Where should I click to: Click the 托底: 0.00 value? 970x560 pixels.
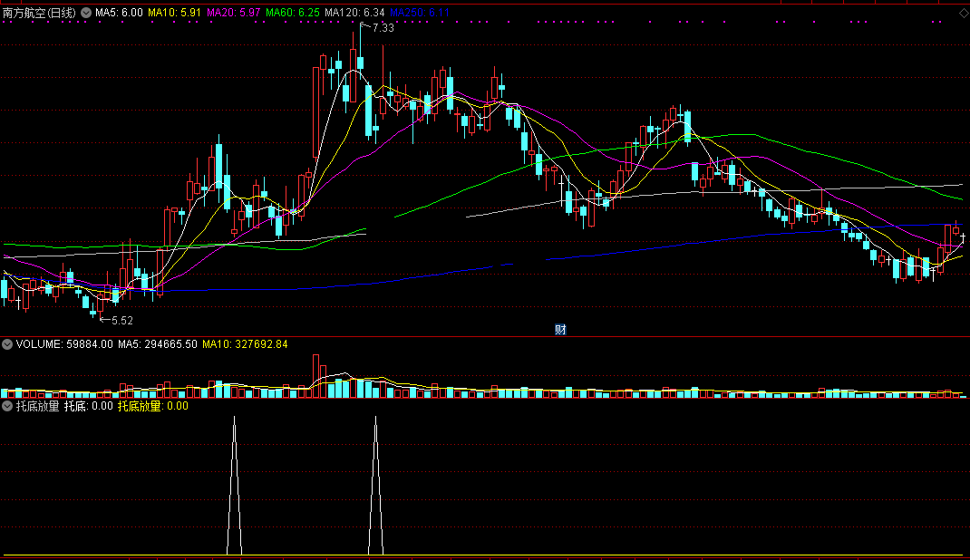[x=89, y=406]
